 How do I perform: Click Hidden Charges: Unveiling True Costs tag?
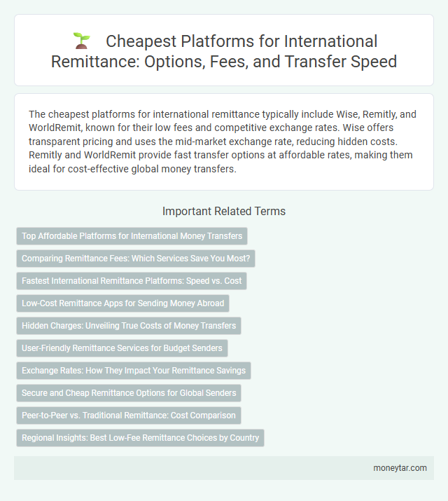tap(129, 326)
